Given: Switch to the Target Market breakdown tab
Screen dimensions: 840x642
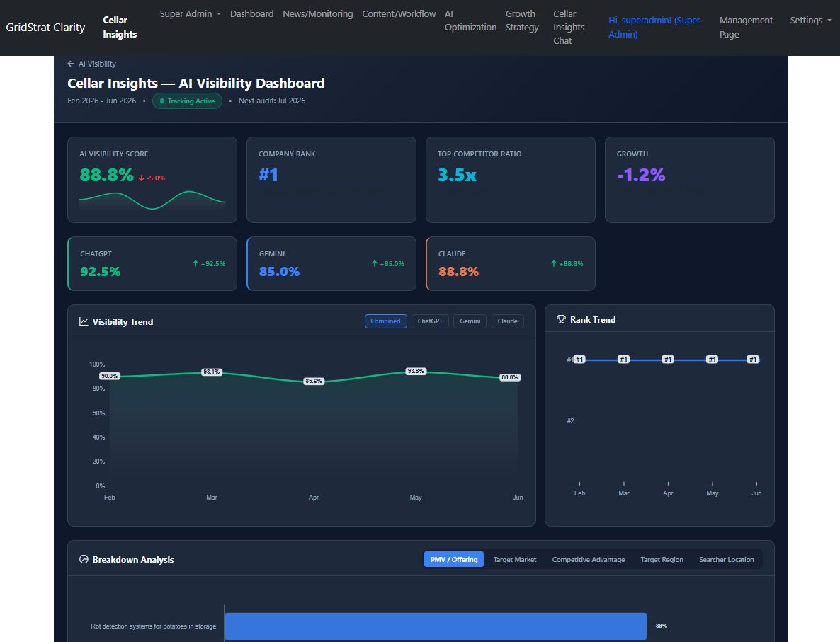Looking at the screenshot, I should coord(515,560).
